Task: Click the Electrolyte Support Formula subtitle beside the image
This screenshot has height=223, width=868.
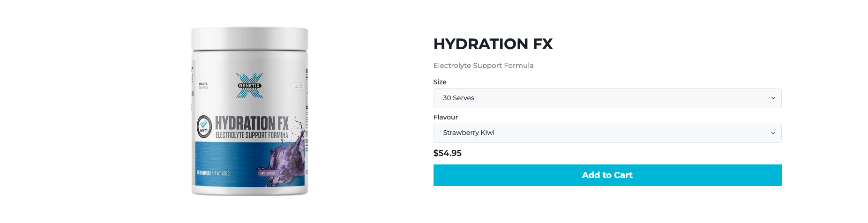Action: (483, 66)
